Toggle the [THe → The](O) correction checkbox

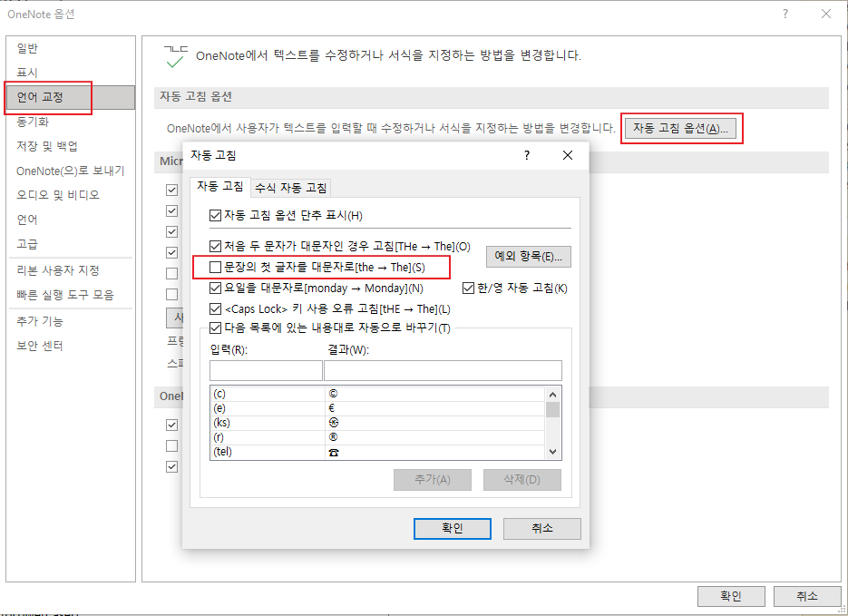(215, 247)
